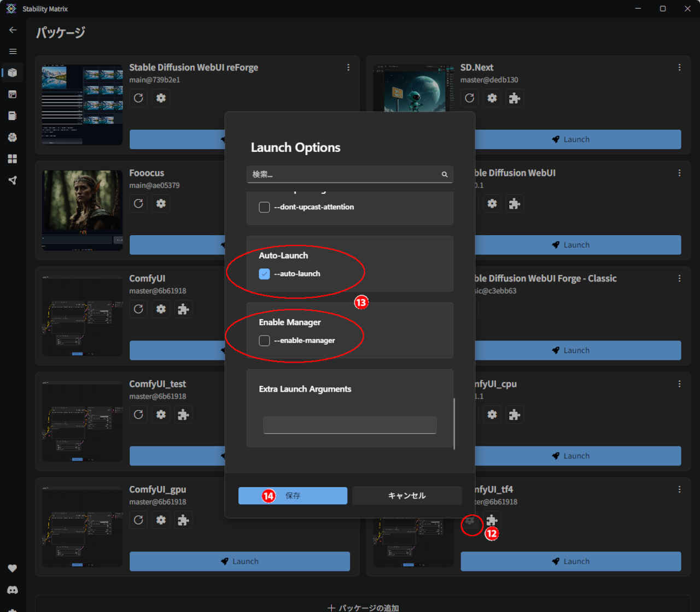Image resolution: width=700 pixels, height=612 pixels.
Task: Open the gear icon on Fooocus
Action: pos(161,203)
